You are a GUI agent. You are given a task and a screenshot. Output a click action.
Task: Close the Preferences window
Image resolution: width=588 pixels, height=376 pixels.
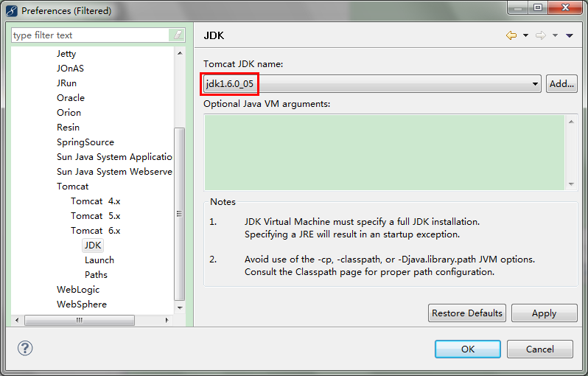click(565, 7)
